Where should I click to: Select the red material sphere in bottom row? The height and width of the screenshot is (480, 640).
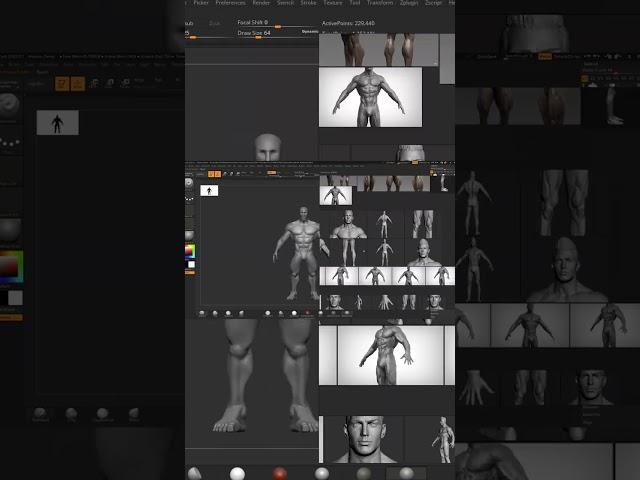[280, 473]
